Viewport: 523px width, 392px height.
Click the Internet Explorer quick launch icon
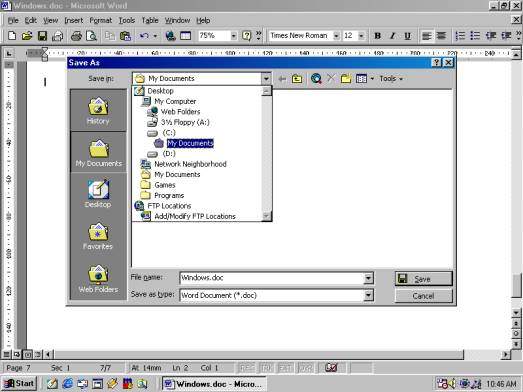click(x=68, y=384)
